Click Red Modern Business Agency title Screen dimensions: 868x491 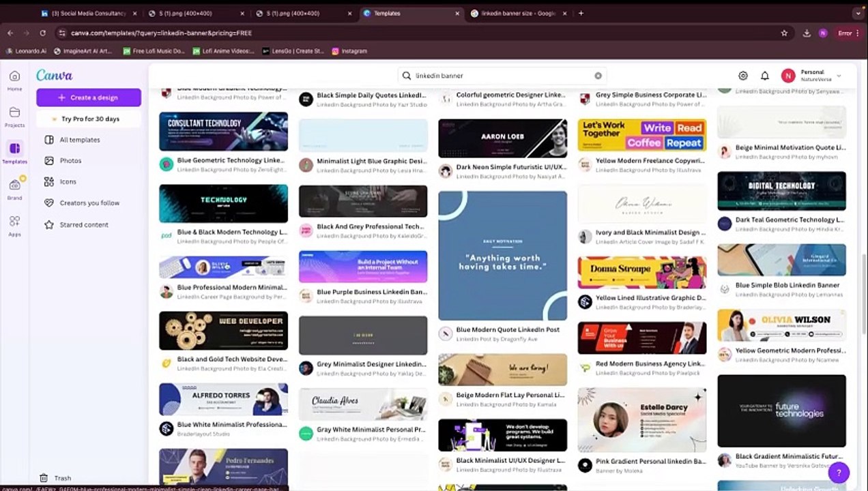[650, 363]
